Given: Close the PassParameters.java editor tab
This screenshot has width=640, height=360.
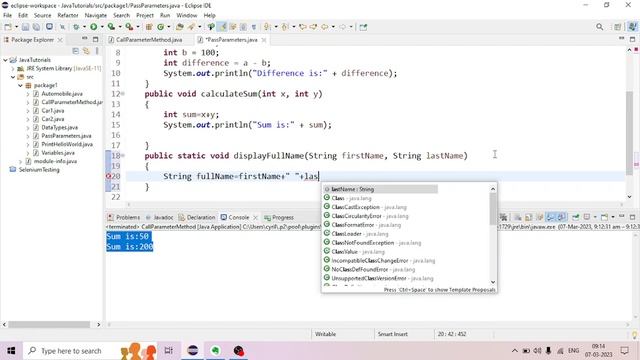Looking at the screenshot, I should click(x=264, y=40).
